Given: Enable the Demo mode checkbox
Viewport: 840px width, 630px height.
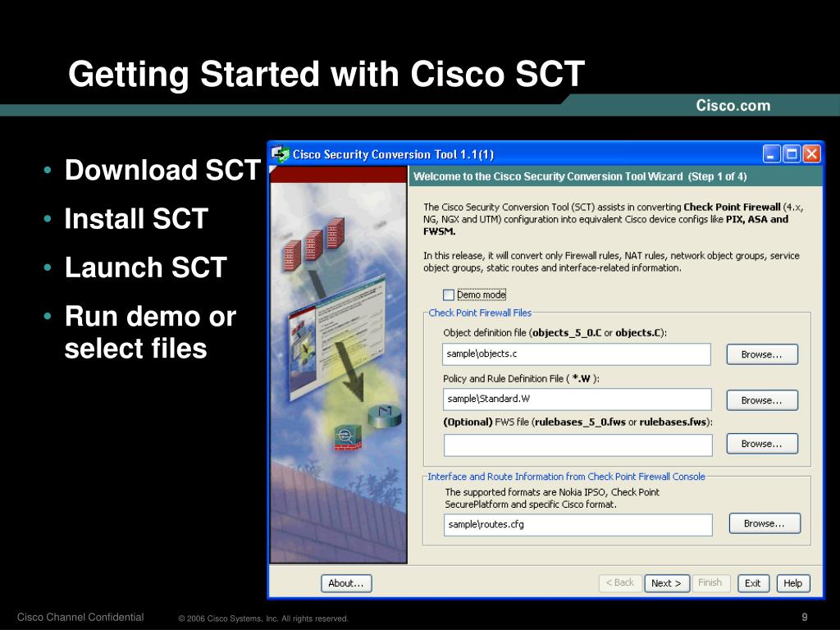Looking at the screenshot, I should [449, 294].
